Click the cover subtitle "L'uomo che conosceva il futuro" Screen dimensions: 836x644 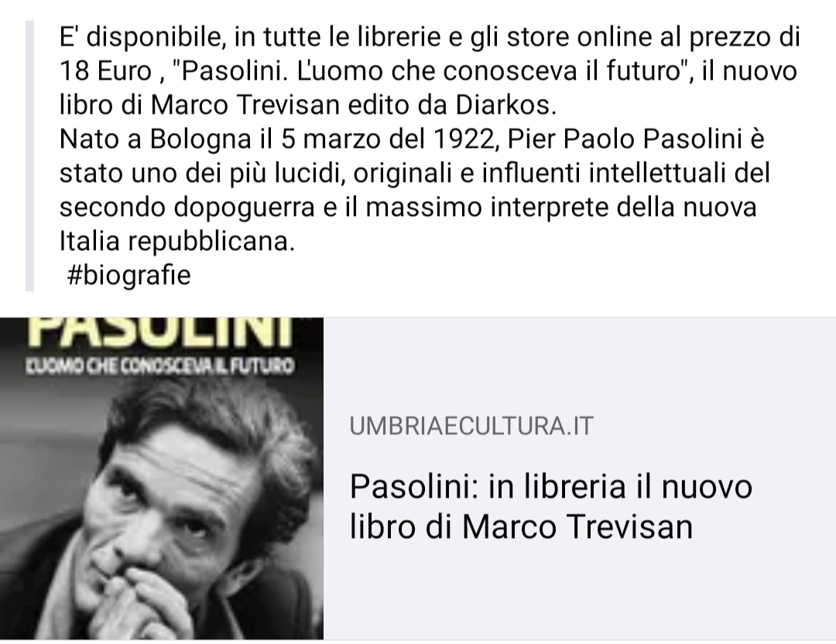click(160, 365)
